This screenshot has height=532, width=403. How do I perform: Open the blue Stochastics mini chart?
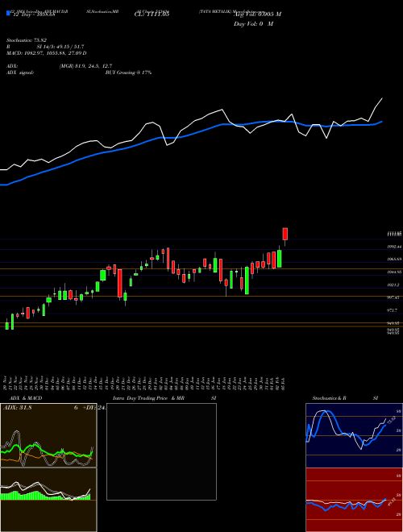[354, 435]
